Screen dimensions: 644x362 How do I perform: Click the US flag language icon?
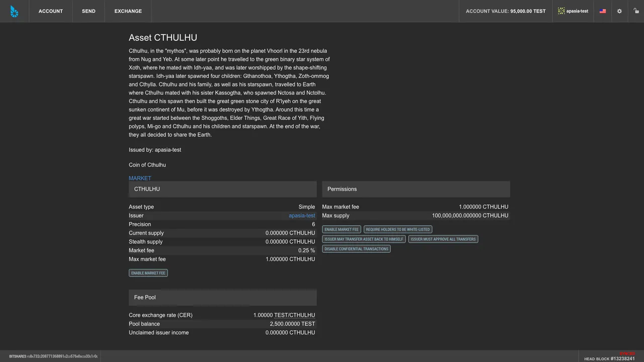603,11
